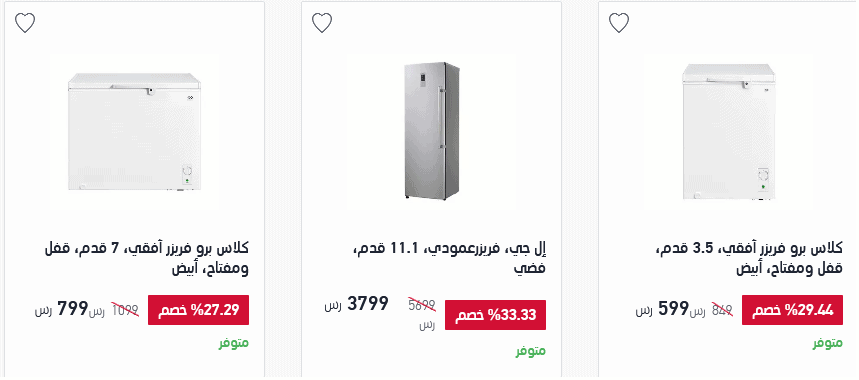Toggle wishlist heart for 3.5 ft chest freezer
This screenshot has width=859, height=380.
coord(619,23)
